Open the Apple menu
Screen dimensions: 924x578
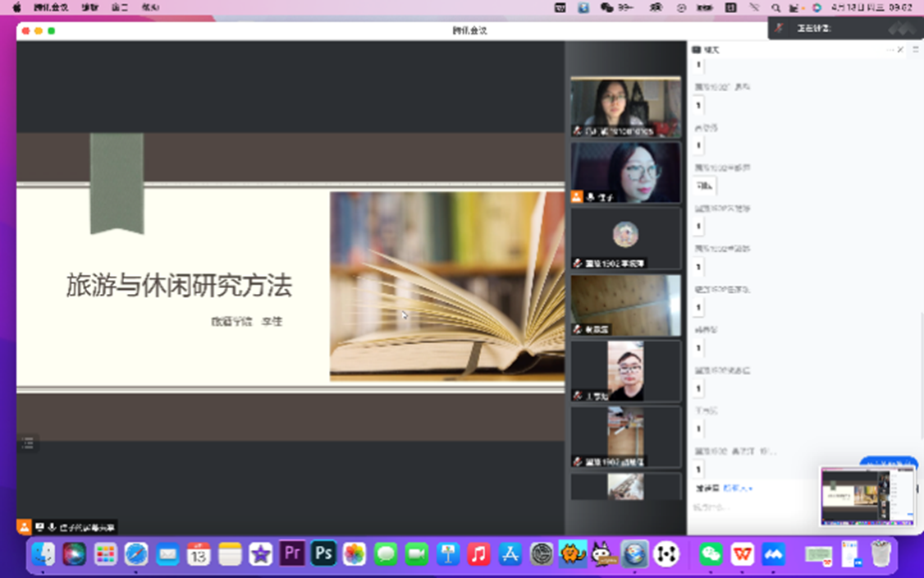[16, 7]
